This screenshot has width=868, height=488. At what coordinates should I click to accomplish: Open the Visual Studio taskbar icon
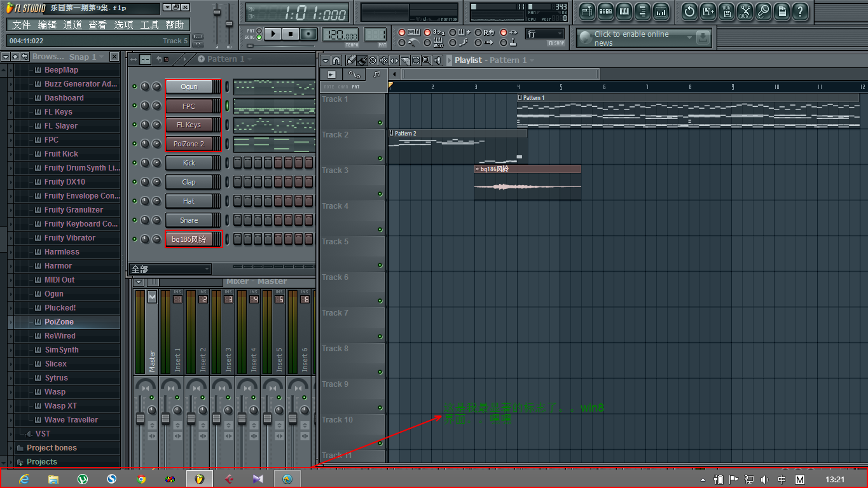(x=258, y=479)
